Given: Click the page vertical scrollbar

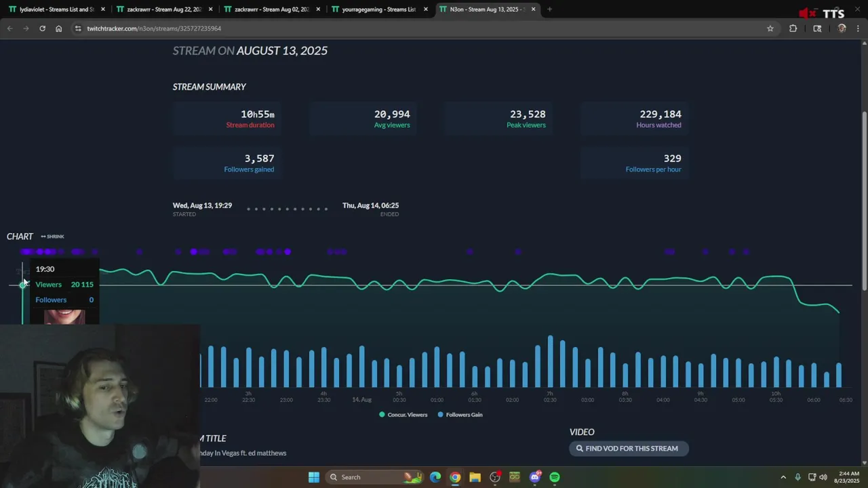Looking at the screenshot, I should (x=864, y=200).
